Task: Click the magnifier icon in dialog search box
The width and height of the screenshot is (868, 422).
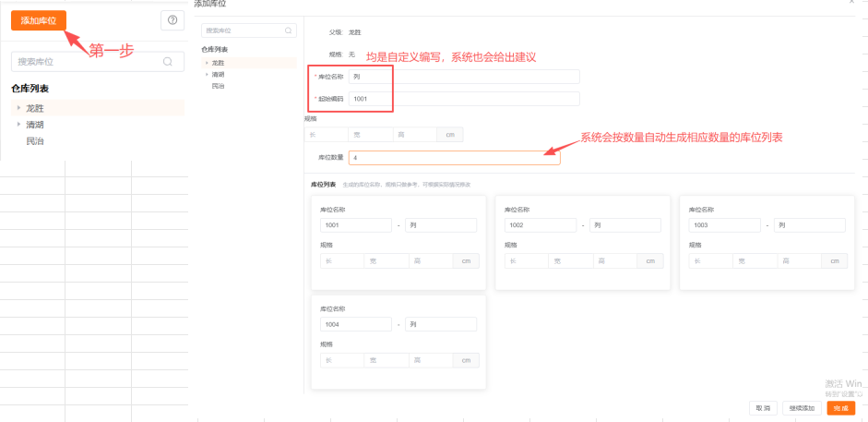Action: pos(290,30)
